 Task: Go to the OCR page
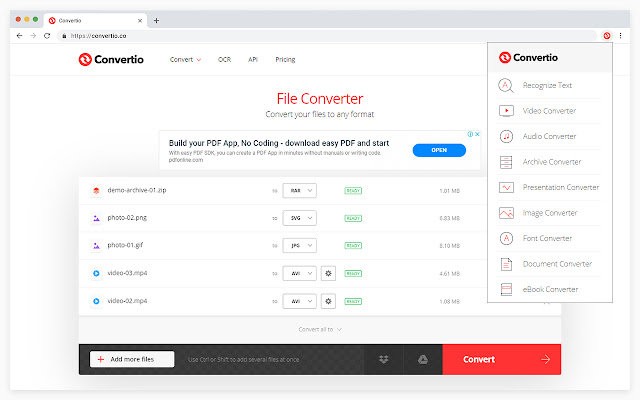pyautogui.click(x=224, y=59)
